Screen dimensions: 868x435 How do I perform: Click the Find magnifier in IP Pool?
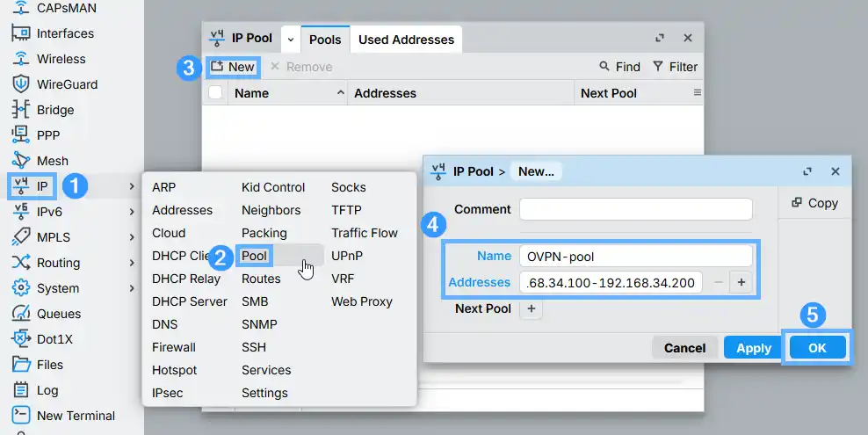tap(604, 67)
